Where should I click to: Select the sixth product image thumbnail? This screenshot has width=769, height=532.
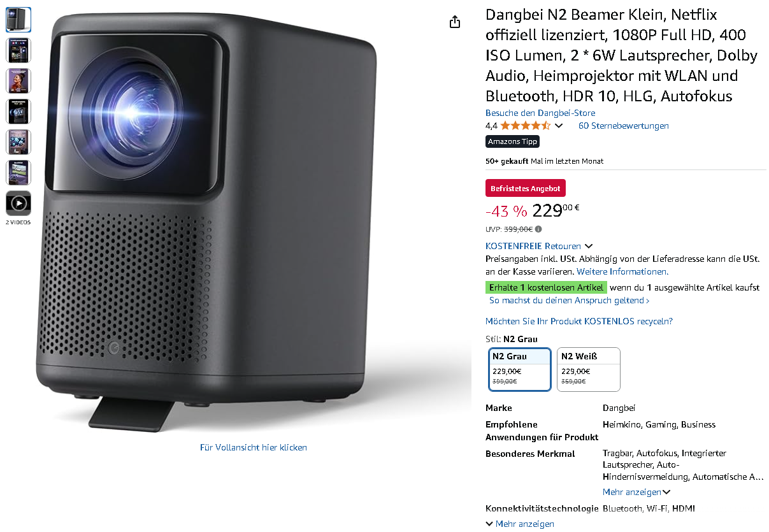coord(18,173)
